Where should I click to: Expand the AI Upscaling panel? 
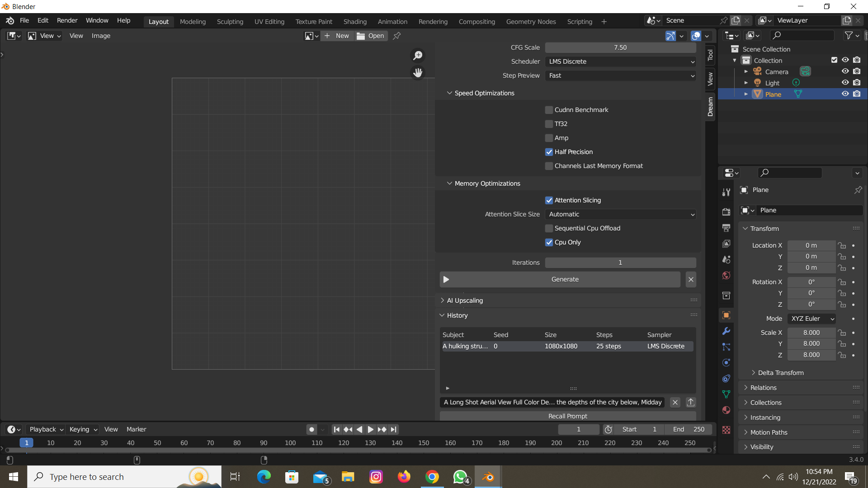tap(465, 300)
